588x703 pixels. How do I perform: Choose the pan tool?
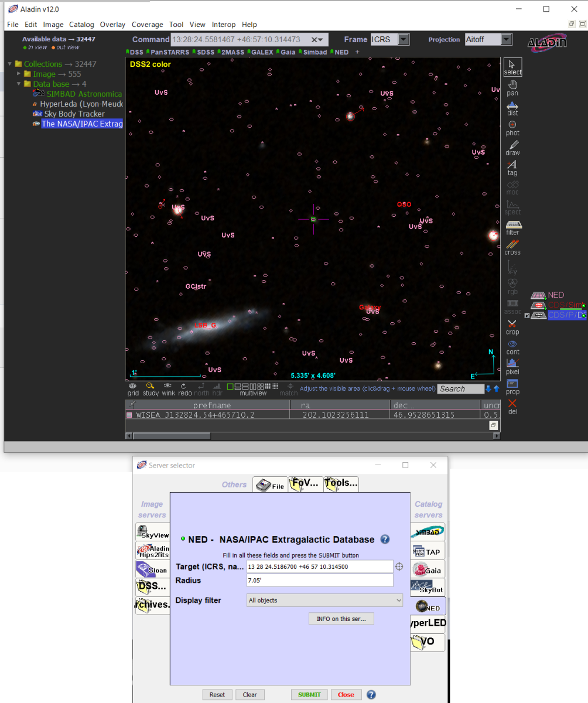click(512, 88)
